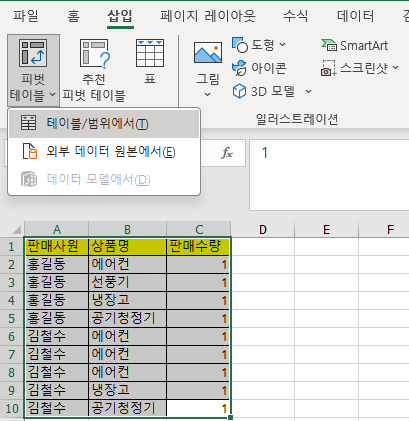
Task: Select the 삽입 ribbon tab
Action: (120, 16)
